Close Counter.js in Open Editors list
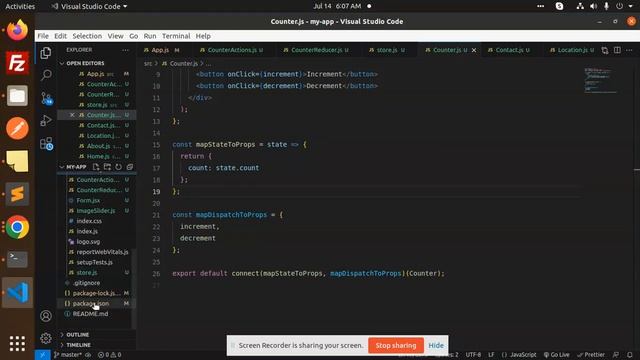 tap(72, 115)
